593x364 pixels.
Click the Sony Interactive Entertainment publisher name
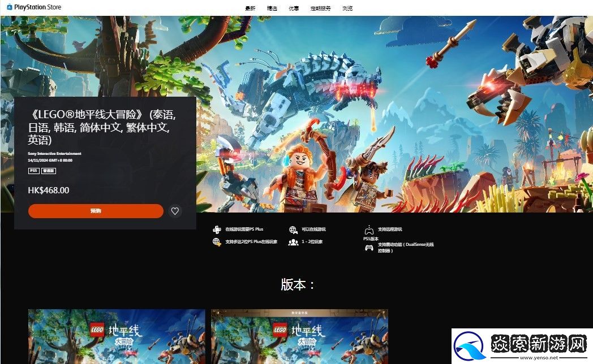click(x=54, y=153)
